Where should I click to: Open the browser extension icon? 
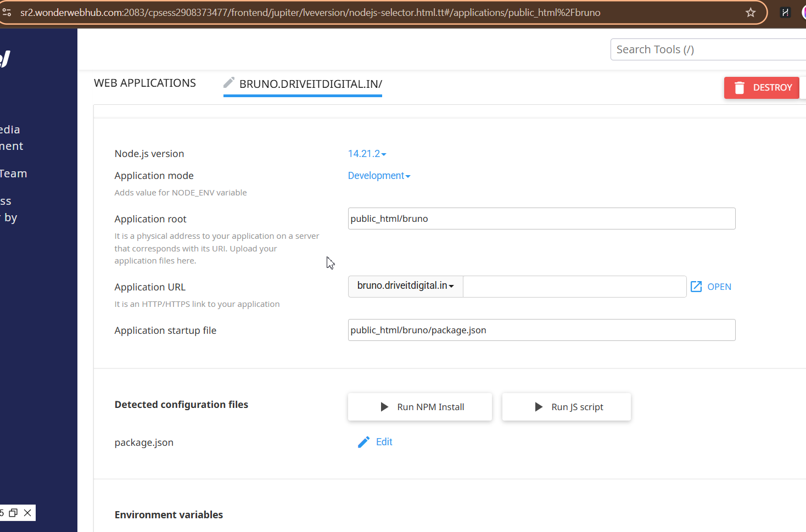(785, 12)
